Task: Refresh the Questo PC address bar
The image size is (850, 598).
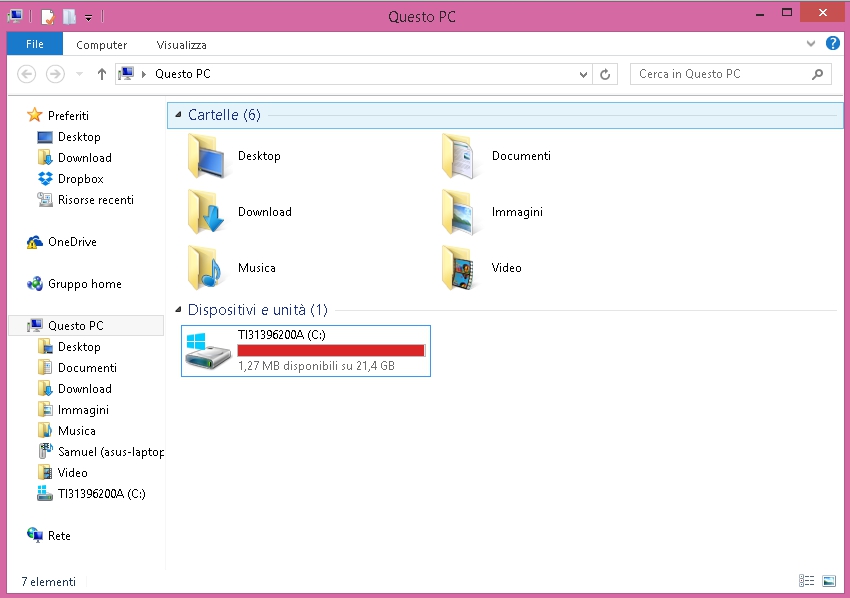Action: point(605,74)
